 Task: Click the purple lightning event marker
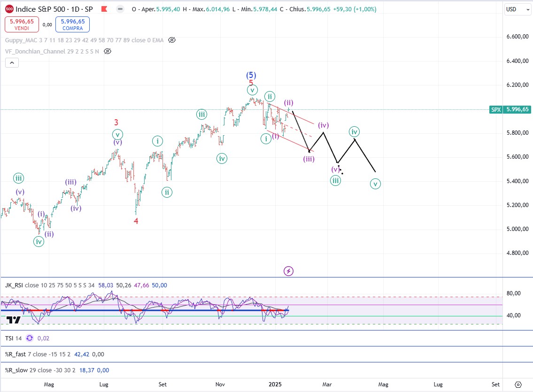pos(289,271)
